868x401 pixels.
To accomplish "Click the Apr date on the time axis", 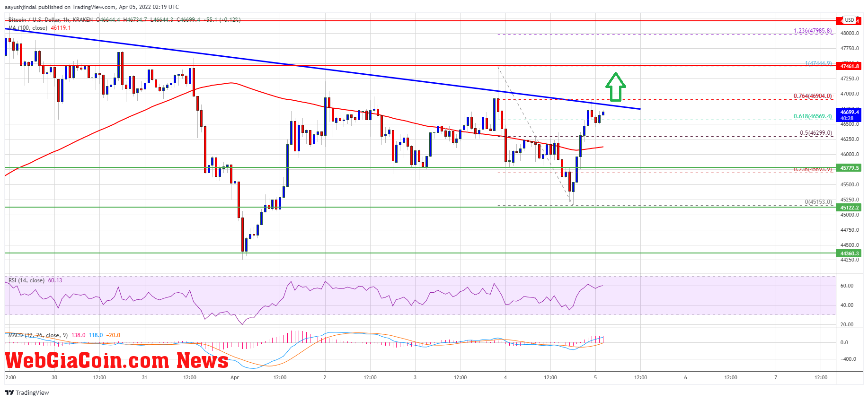I will point(235,377).
